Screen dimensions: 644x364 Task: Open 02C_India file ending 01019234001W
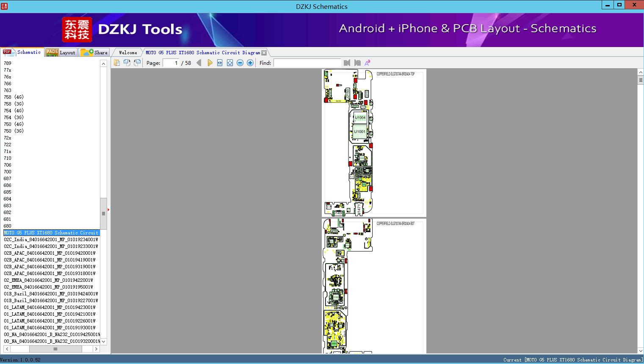[x=52, y=239]
